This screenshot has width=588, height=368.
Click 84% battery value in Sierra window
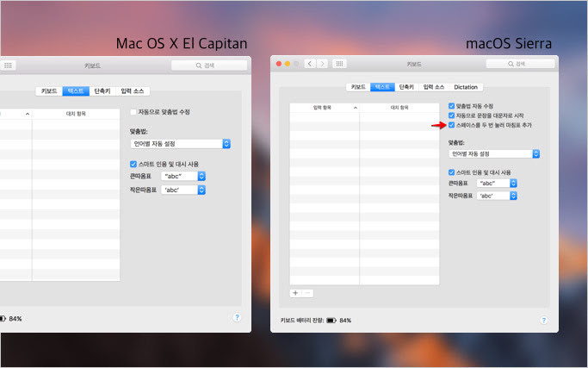[345, 321]
